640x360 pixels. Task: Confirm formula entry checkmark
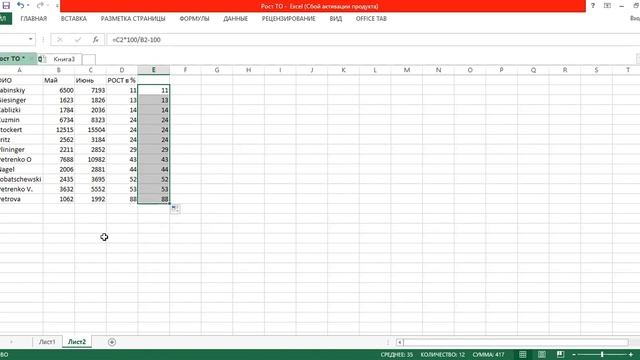click(x=78, y=40)
